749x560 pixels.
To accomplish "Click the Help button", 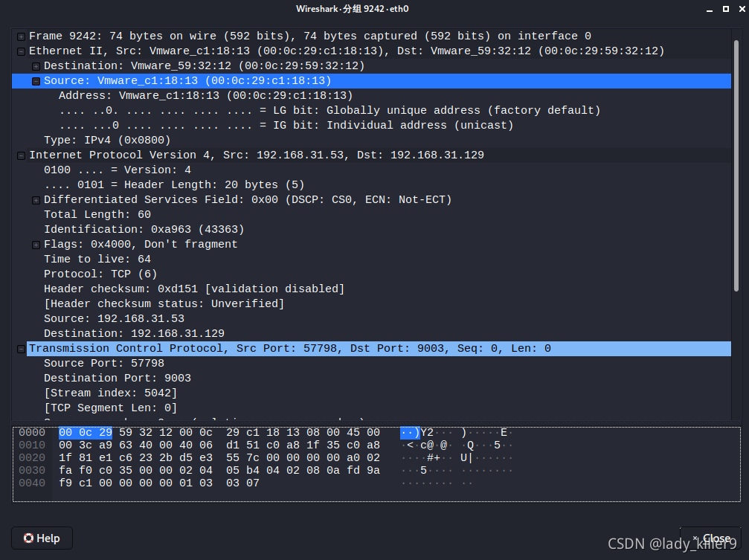I will (x=42, y=538).
